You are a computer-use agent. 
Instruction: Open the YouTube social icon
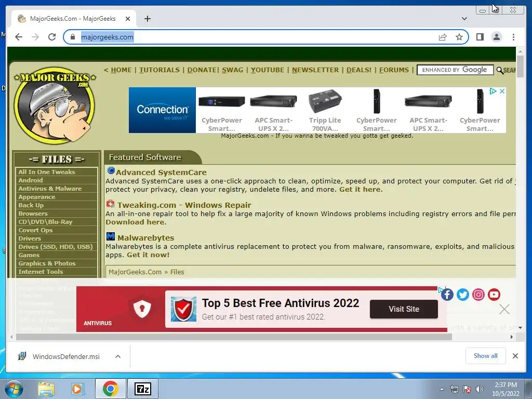click(494, 295)
